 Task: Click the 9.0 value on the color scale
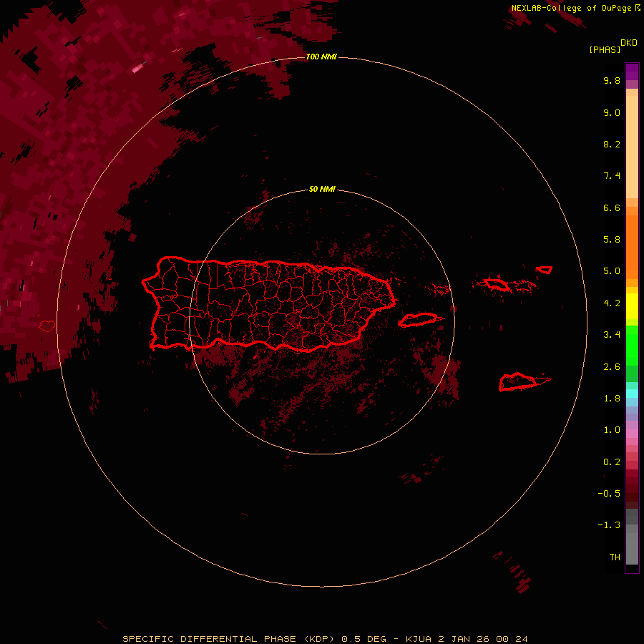point(612,112)
